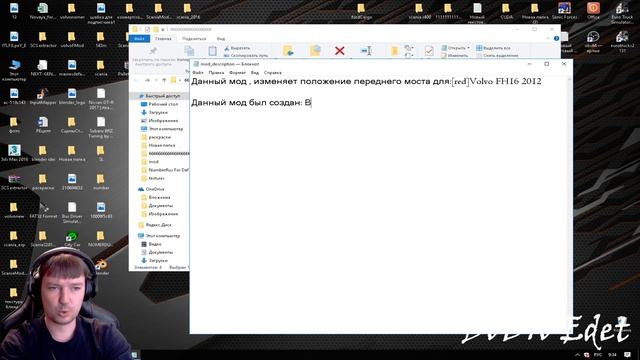Click Copy icon in Explorer ribbon
Viewport: 640px width, 360px height.
coord(189,51)
